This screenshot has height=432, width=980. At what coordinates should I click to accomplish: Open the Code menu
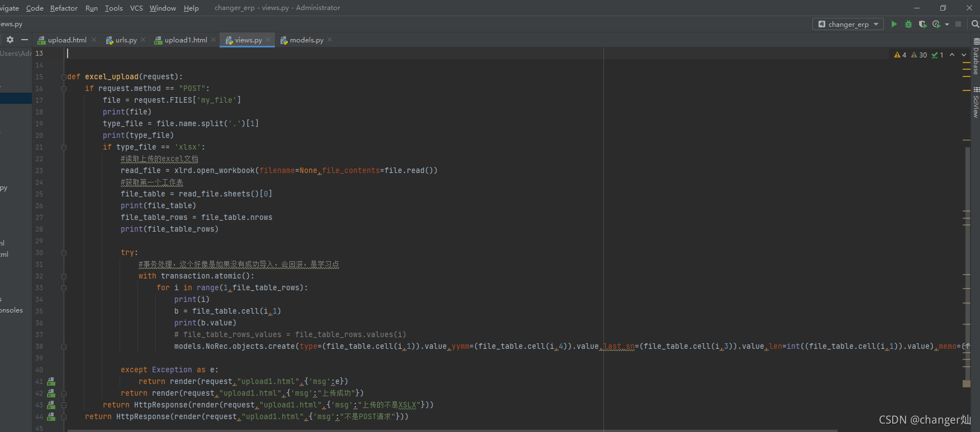click(35, 8)
